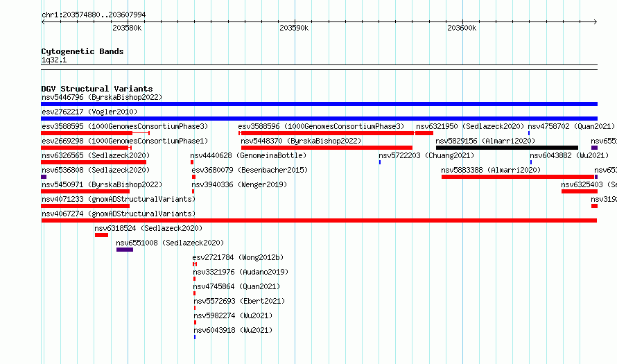The height and width of the screenshot is (364, 617).
Task: Open esv3588595 (1000GenomesConsortiumPhase3) label
Action: (125, 126)
